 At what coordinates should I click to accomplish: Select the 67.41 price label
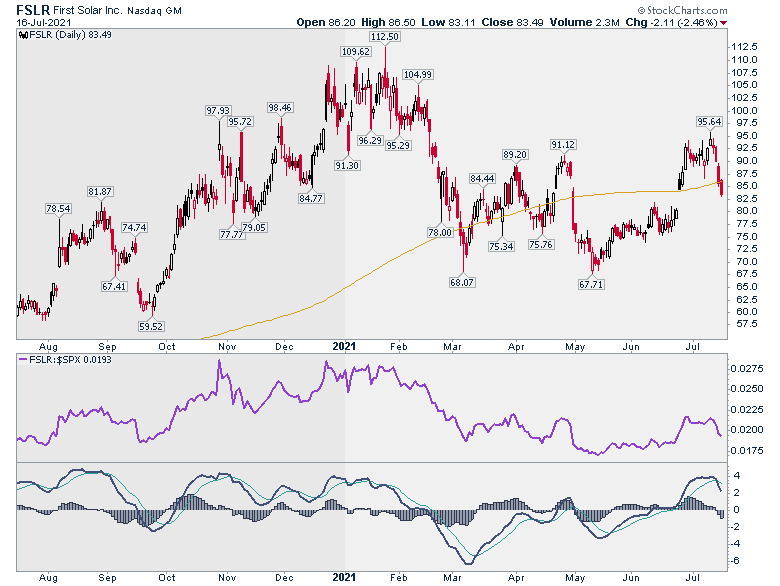click(x=114, y=287)
